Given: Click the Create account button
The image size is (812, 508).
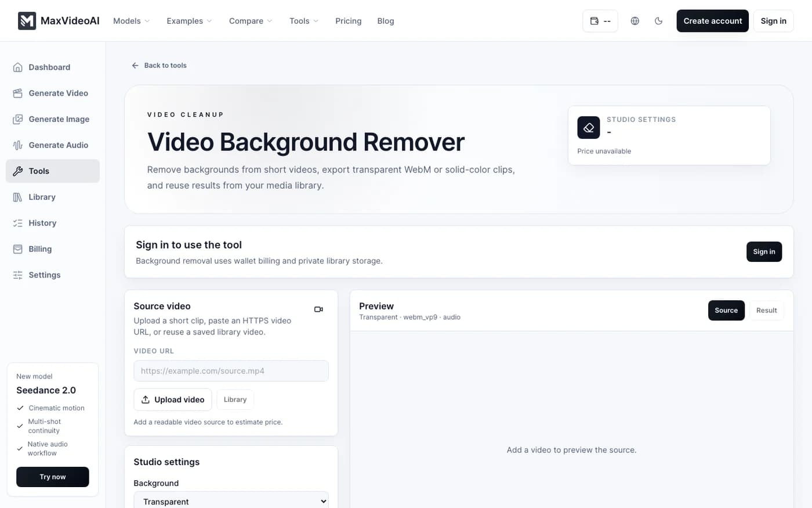Looking at the screenshot, I should click(712, 21).
